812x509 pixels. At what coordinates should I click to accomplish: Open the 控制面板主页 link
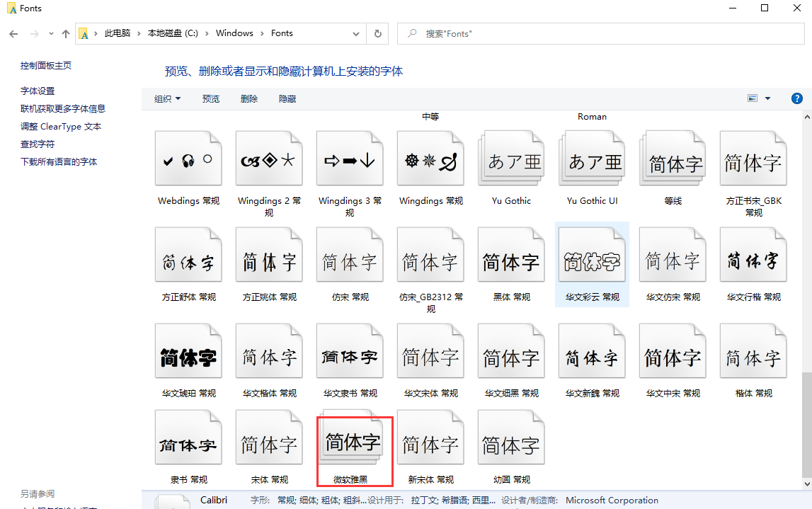(x=46, y=65)
